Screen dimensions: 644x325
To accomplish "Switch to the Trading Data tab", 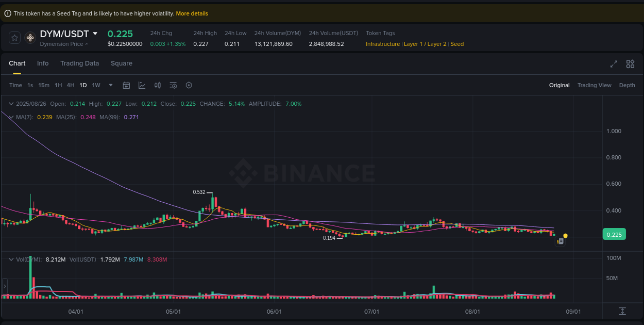I will coord(79,63).
